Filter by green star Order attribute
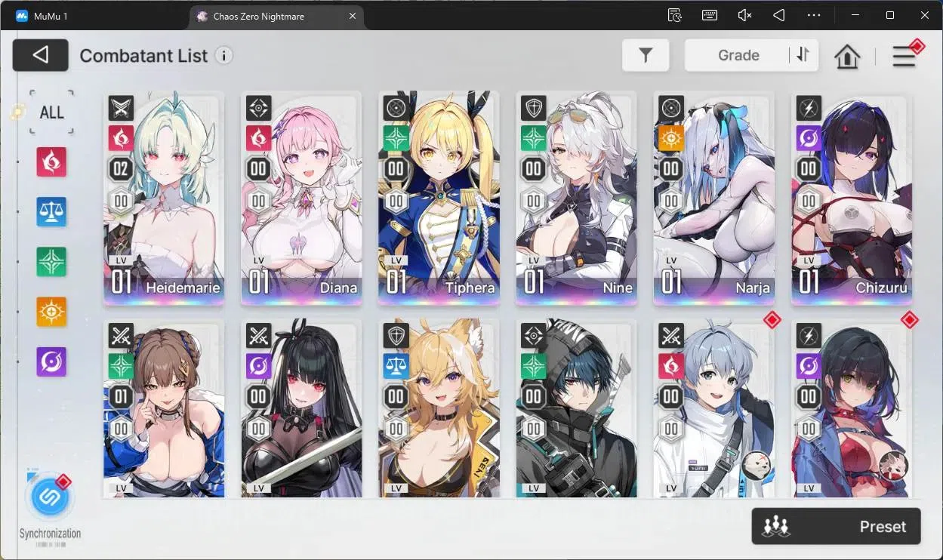This screenshot has height=560, width=943. 51,262
